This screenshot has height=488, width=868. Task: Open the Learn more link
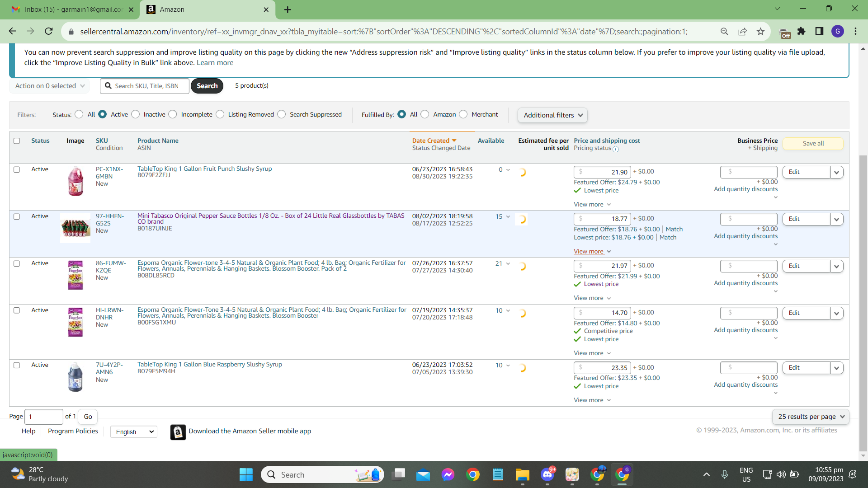tap(215, 63)
